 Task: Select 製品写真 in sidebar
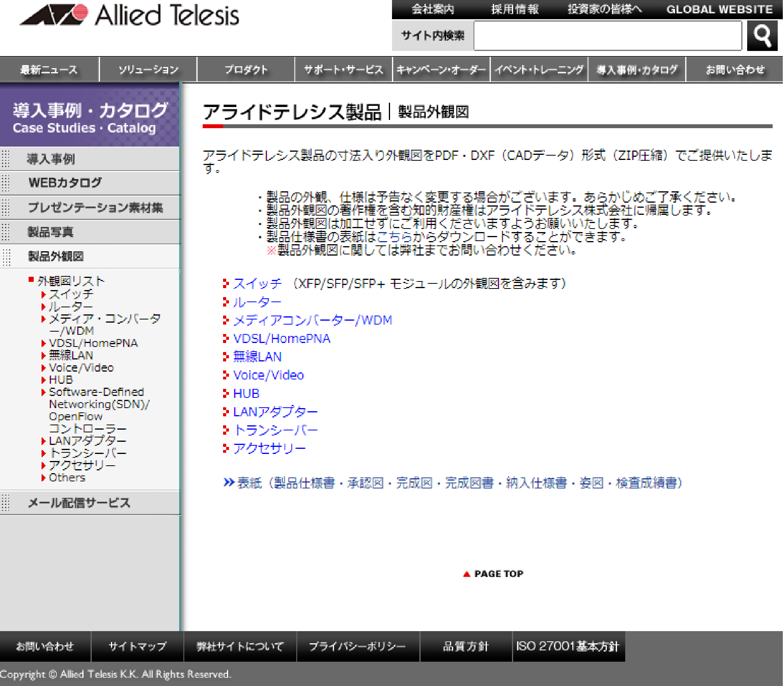tap(90, 232)
